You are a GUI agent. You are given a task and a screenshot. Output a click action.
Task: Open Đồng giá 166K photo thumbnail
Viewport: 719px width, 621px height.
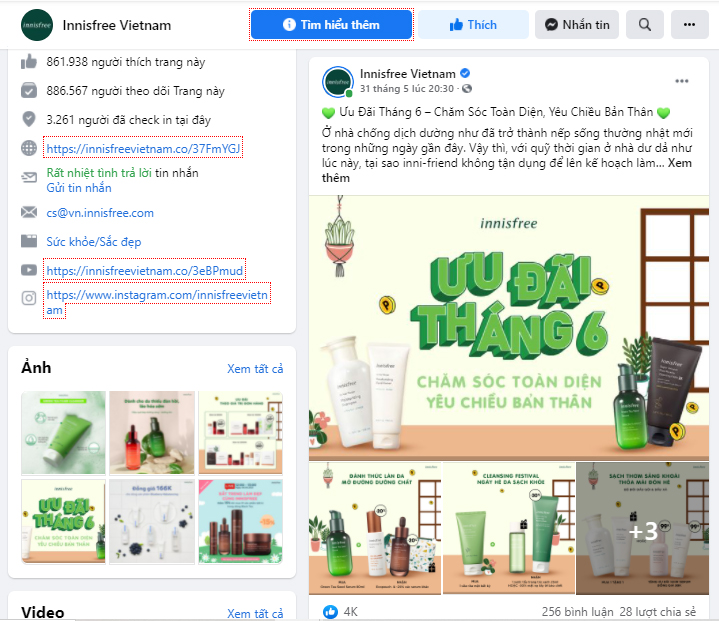(x=152, y=521)
